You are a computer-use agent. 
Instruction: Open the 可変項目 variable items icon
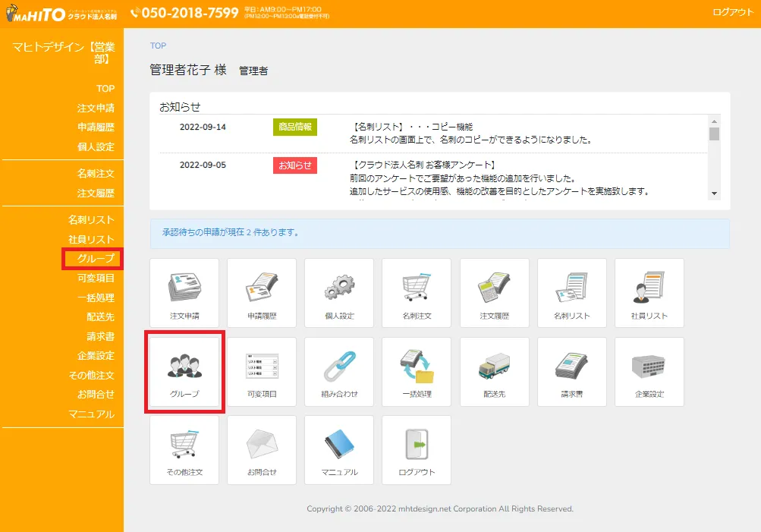click(261, 372)
